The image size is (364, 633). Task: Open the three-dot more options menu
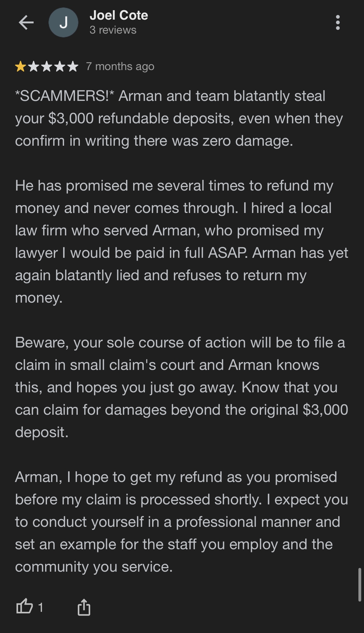[x=338, y=22]
